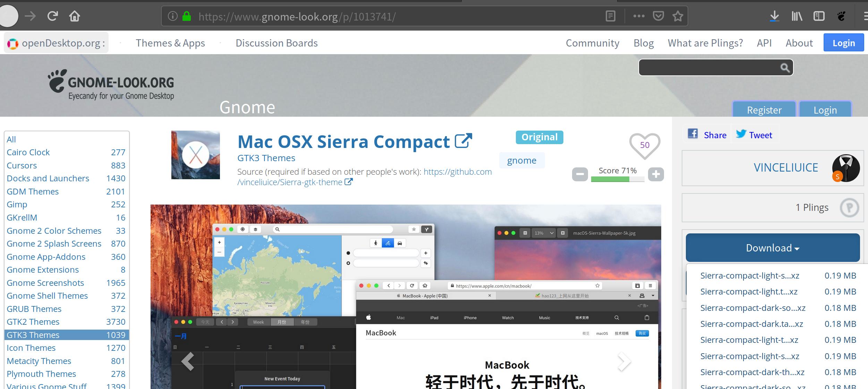868x389 pixels.
Task: Click the external link icon beside title
Action: 463,141
